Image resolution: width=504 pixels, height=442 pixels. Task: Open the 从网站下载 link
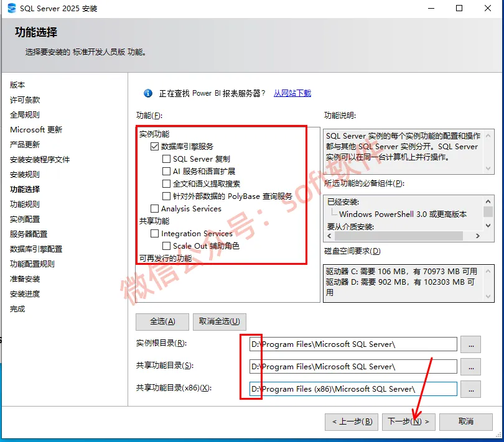[x=292, y=93]
